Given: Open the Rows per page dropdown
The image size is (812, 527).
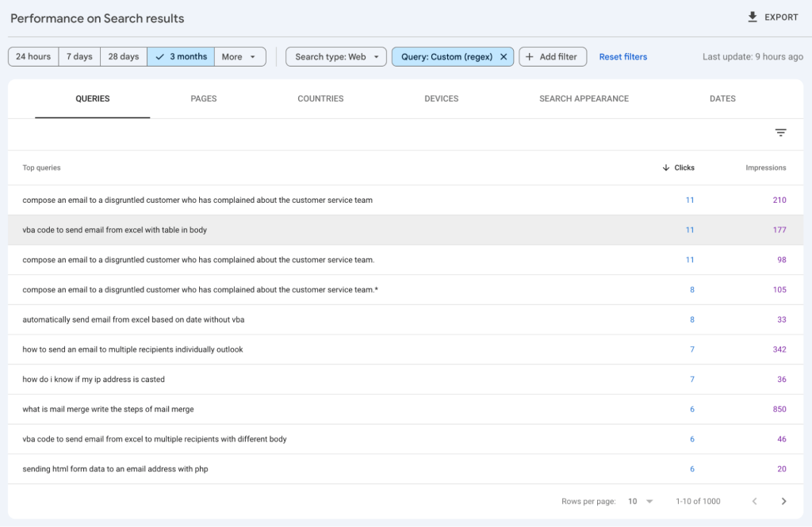Looking at the screenshot, I should point(640,501).
